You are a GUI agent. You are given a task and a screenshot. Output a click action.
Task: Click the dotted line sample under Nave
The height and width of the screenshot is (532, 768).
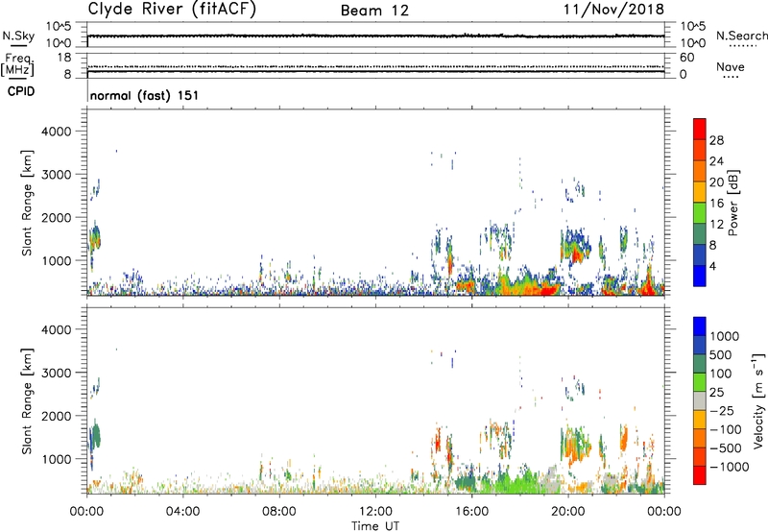[x=731, y=77]
